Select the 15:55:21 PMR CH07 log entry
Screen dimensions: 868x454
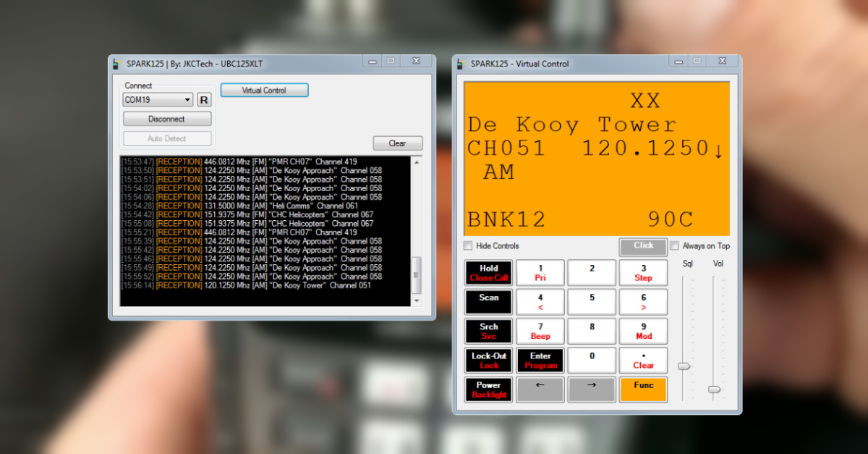(239, 232)
